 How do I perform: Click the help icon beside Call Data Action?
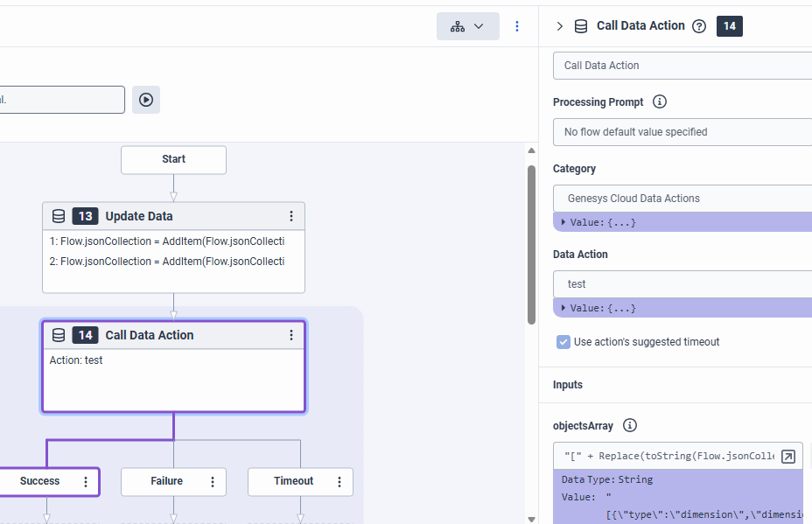tap(698, 26)
